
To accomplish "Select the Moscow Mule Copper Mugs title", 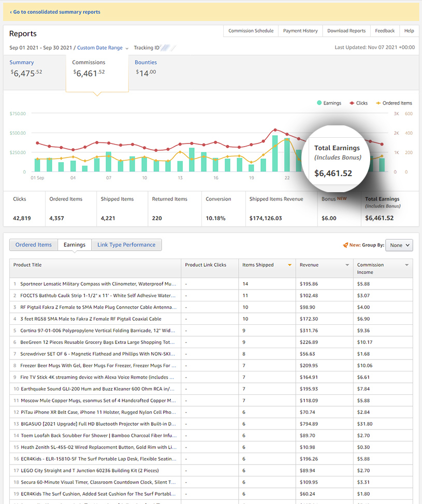I will coord(98,400).
